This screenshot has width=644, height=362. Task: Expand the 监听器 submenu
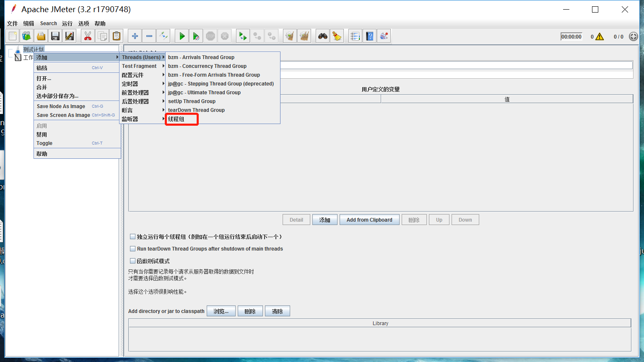[x=143, y=119]
